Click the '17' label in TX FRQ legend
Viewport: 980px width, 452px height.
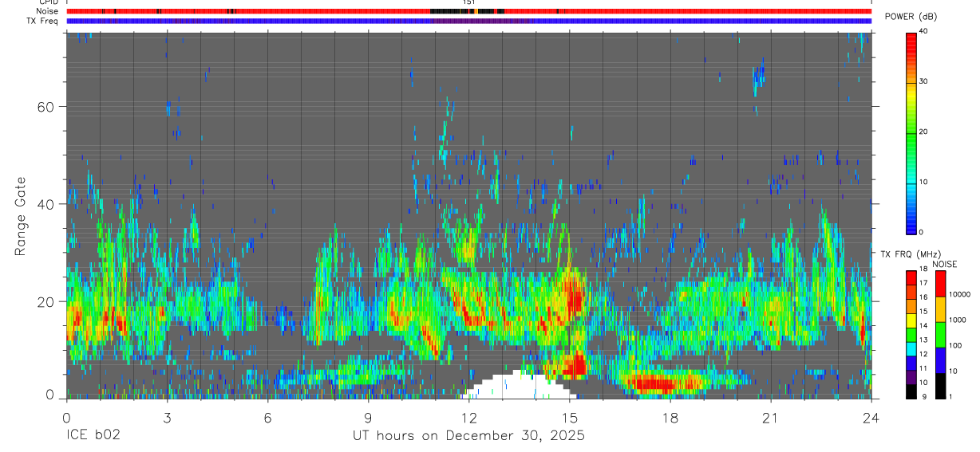(923, 283)
